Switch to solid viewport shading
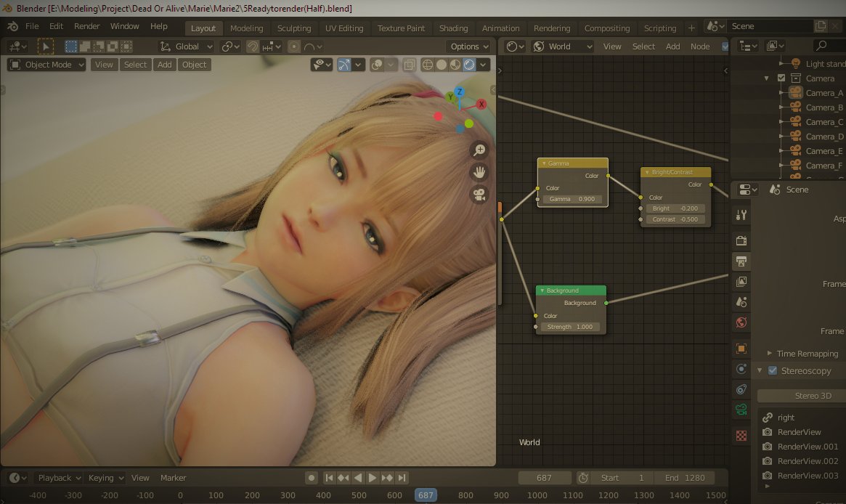Screen dimensions: 846x504 442,65
